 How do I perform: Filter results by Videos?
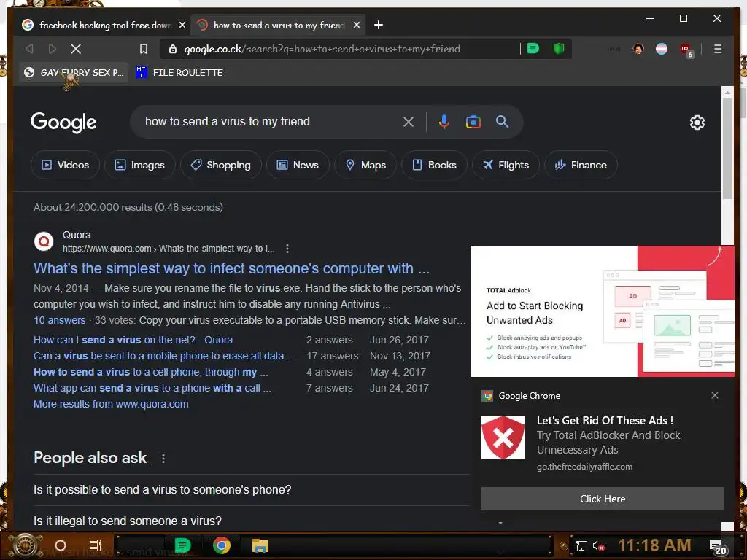[x=65, y=165]
